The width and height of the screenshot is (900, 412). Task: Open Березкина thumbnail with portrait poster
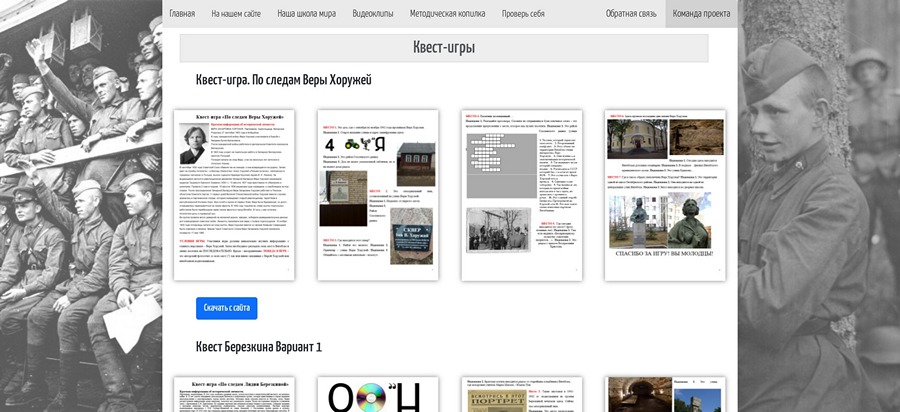(x=522, y=395)
